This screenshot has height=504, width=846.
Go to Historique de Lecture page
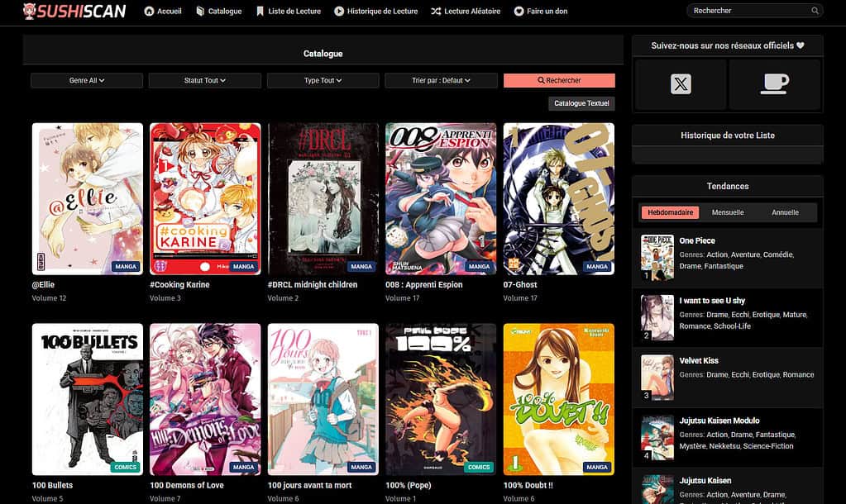[x=376, y=12]
